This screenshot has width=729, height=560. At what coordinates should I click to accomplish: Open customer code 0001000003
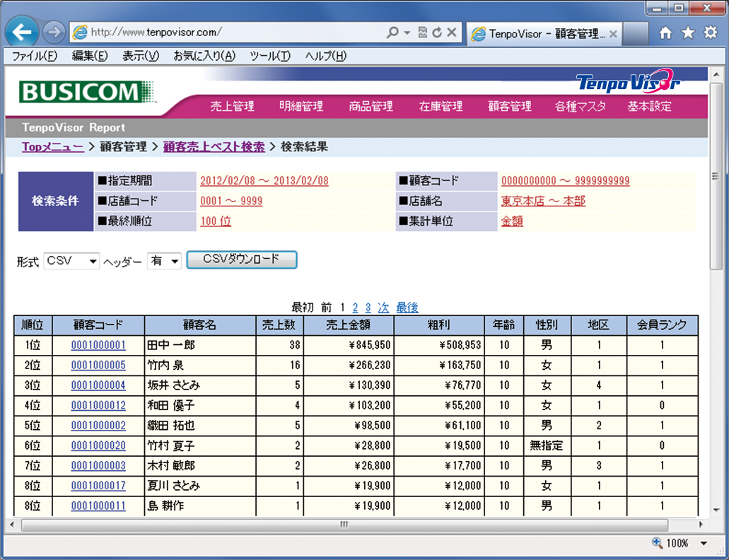pos(98,466)
